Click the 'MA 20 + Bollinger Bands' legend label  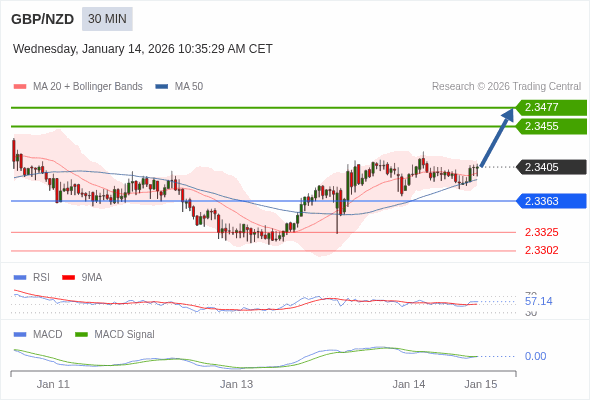pyautogui.click(x=88, y=87)
